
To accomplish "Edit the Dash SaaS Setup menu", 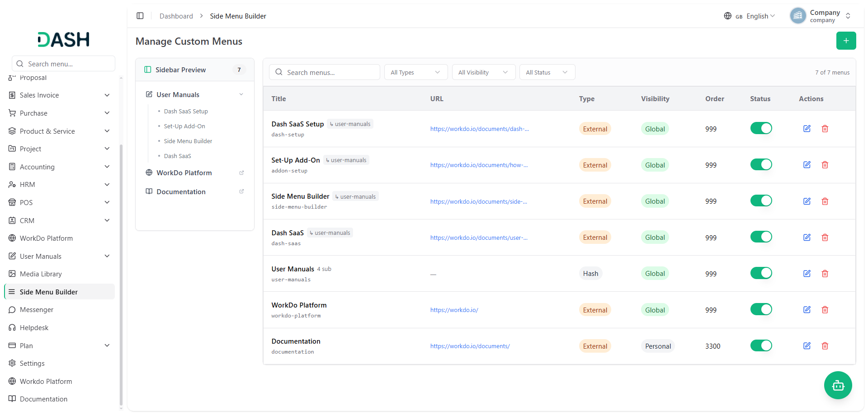I will tap(807, 129).
